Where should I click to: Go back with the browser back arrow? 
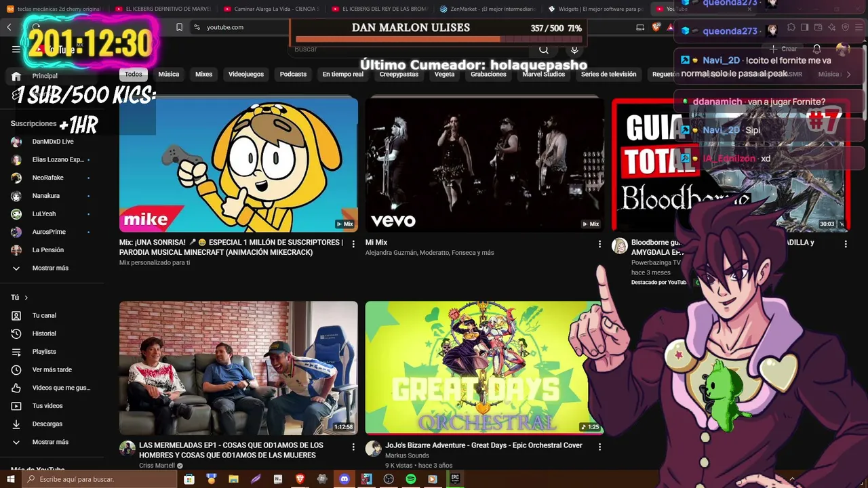(x=9, y=27)
